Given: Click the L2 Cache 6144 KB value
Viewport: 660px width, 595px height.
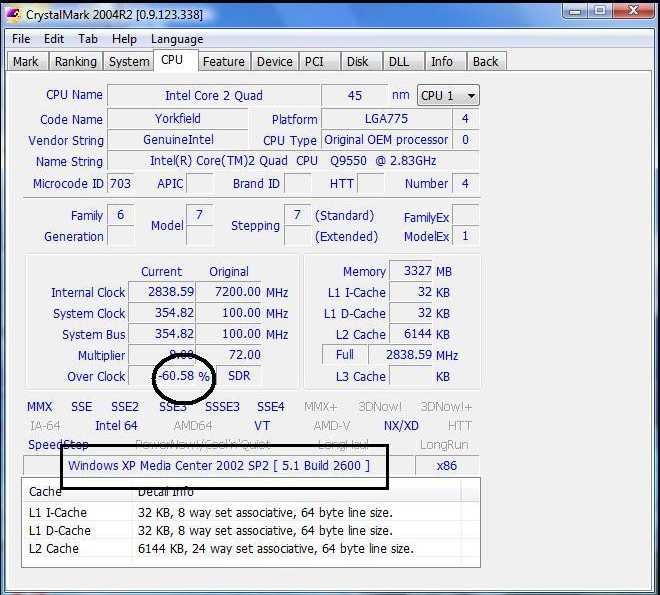Looking at the screenshot, I should (411, 334).
